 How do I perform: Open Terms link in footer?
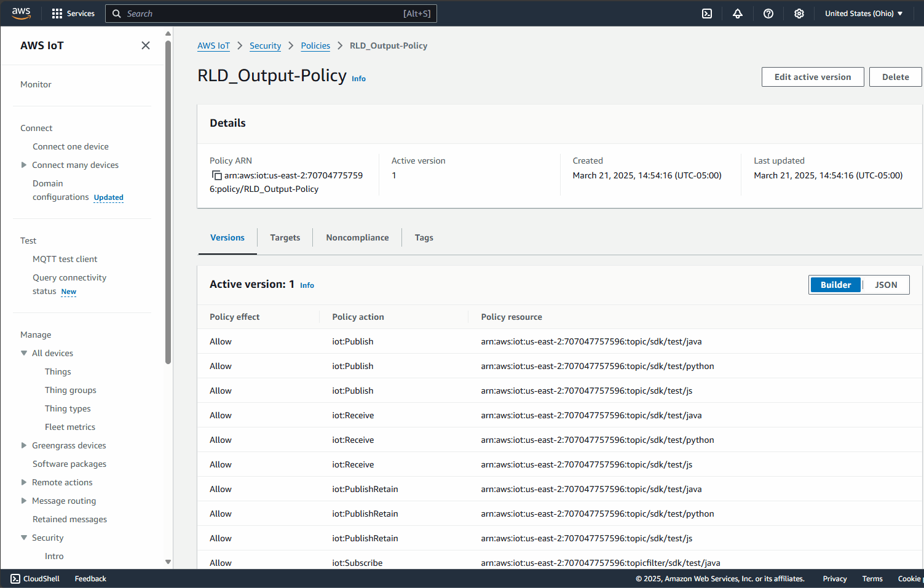(x=872, y=579)
